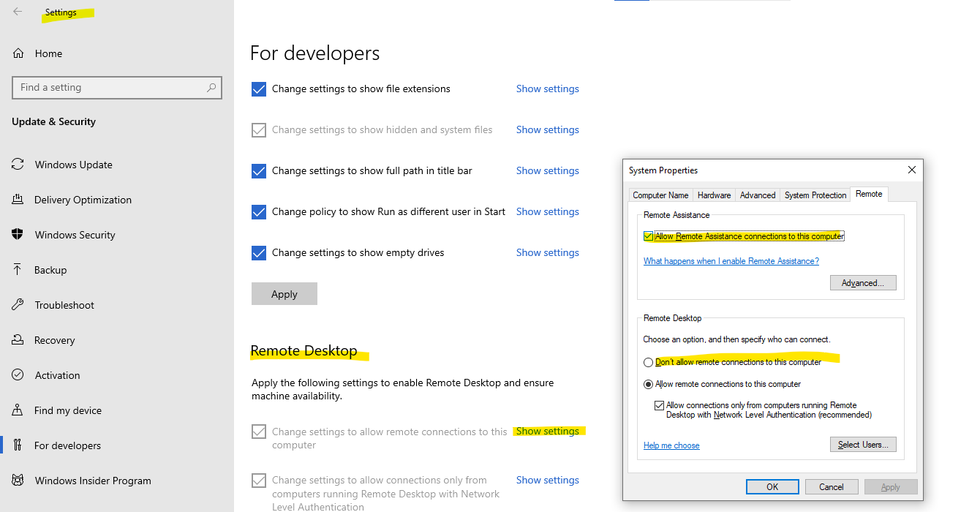Click the For developers tools icon
This screenshot has height=512, width=980.
pyautogui.click(x=18, y=445)
